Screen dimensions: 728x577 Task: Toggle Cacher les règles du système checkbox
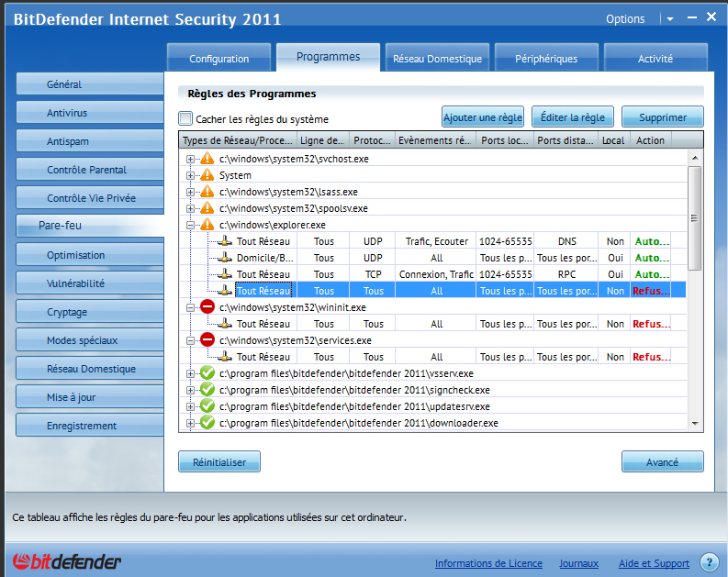[x=185, y=118]
